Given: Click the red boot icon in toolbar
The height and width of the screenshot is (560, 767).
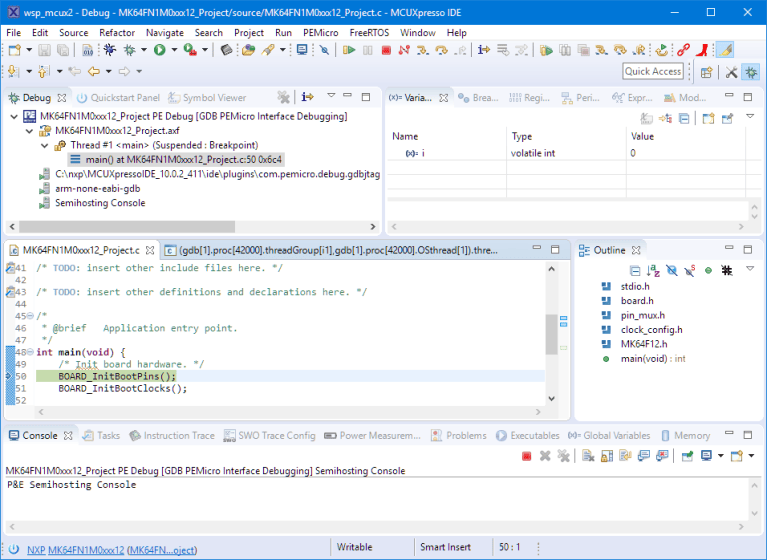Looking at the screenshot, I should [x=703, y=50].
